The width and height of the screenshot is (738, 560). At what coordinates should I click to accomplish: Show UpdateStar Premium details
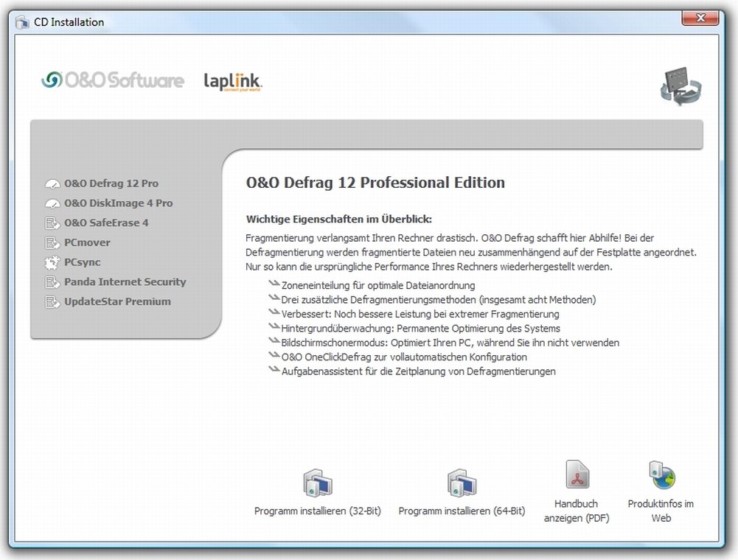pos(118,301)
